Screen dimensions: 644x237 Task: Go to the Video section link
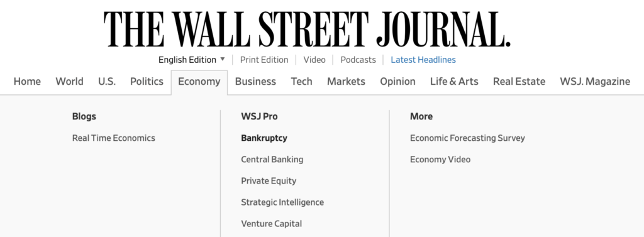tap(314, 60)
